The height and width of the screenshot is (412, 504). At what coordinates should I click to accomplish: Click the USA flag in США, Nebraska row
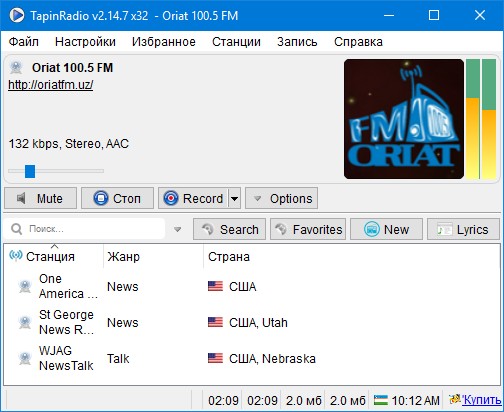[215, 358]
